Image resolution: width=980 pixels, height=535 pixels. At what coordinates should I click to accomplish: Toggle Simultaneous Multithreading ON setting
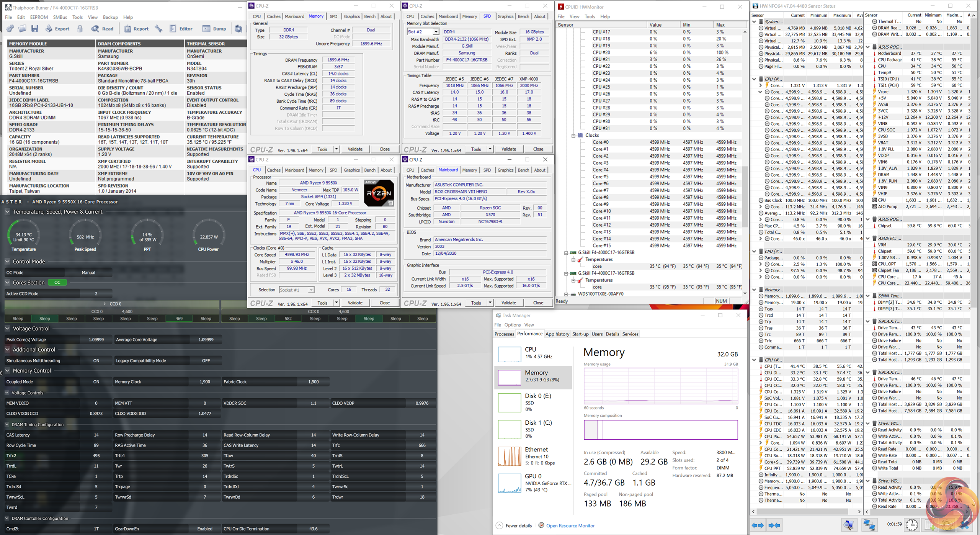96,361
